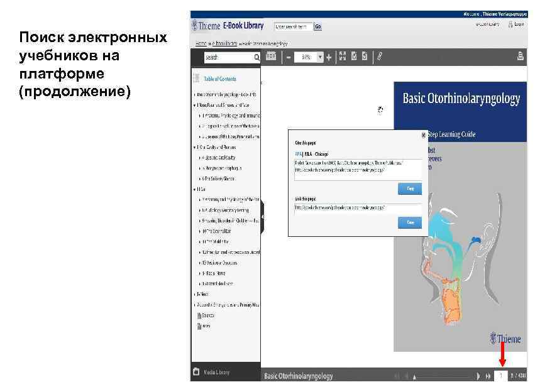Open the Index document item
The width and height of the screenshot is (535, 392).
(x=199, y=326)
